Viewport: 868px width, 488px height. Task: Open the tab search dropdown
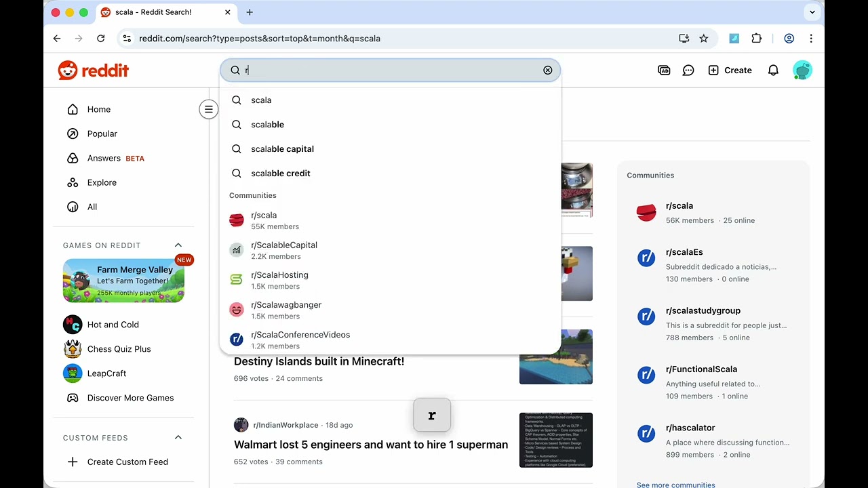click(812, 12)
